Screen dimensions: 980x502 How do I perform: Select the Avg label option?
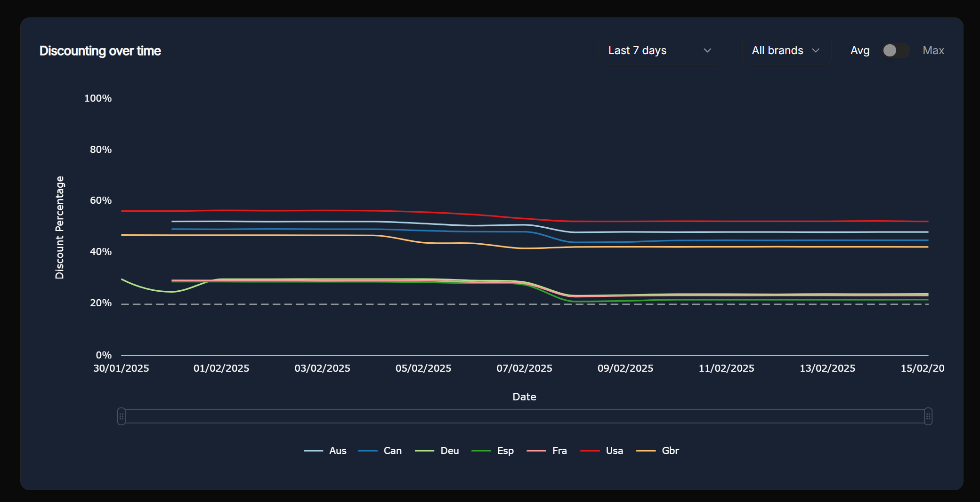click(859, 50)
